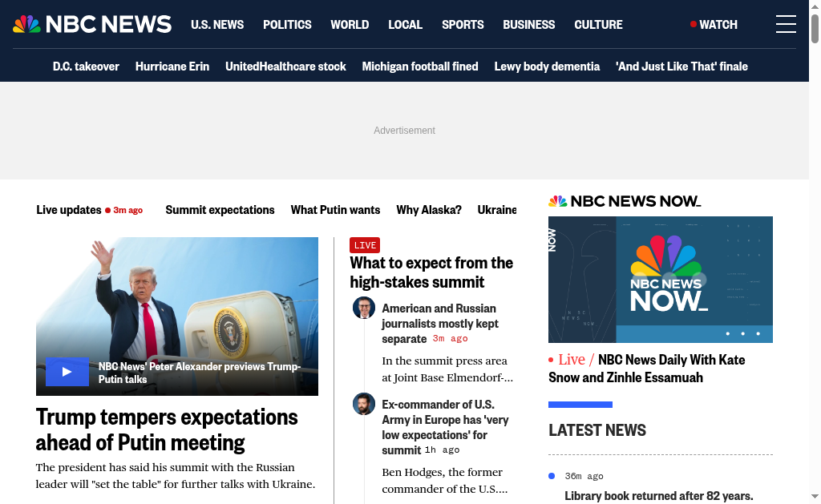Image resolution: width=821 pixels, height=504 pixels.
Task: Click the LATEST NEWS heading
Action: 597,430
